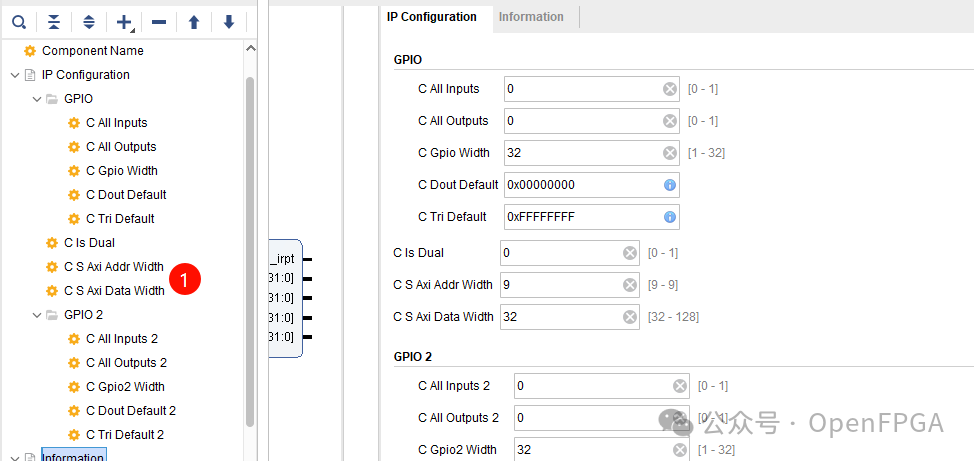Clear the C Is Dual field value
The height and width of the screenshot is (461, 974).
coord(630,253)
